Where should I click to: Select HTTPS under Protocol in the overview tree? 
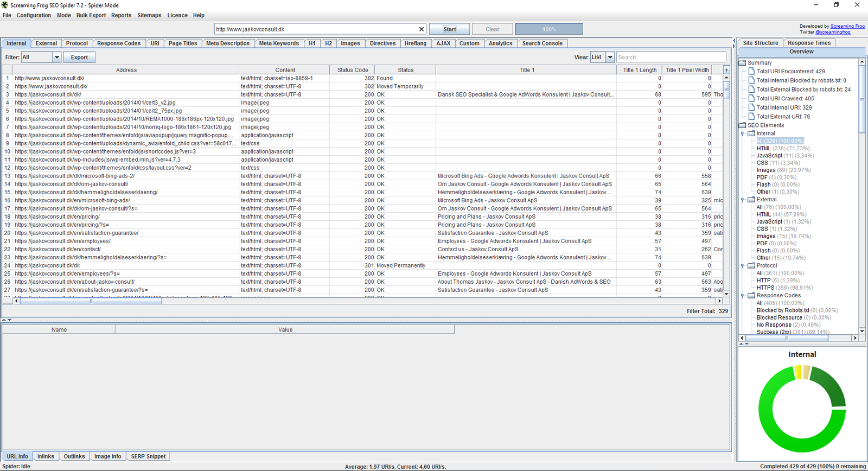(x=765, y=288)
